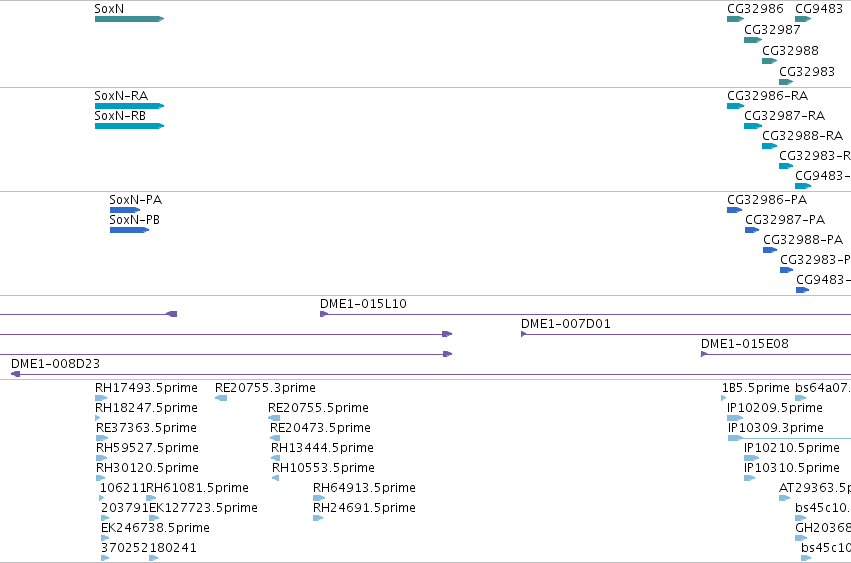This screenshot has width=851, height=563.
Task: Click the RH24691.5prime EST label
Action: (x=364, y=508)
